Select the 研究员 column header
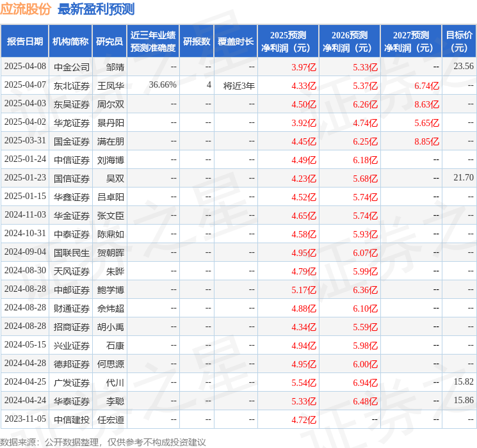The width and height of the screenshot is (477, 448). coord(109,42)
